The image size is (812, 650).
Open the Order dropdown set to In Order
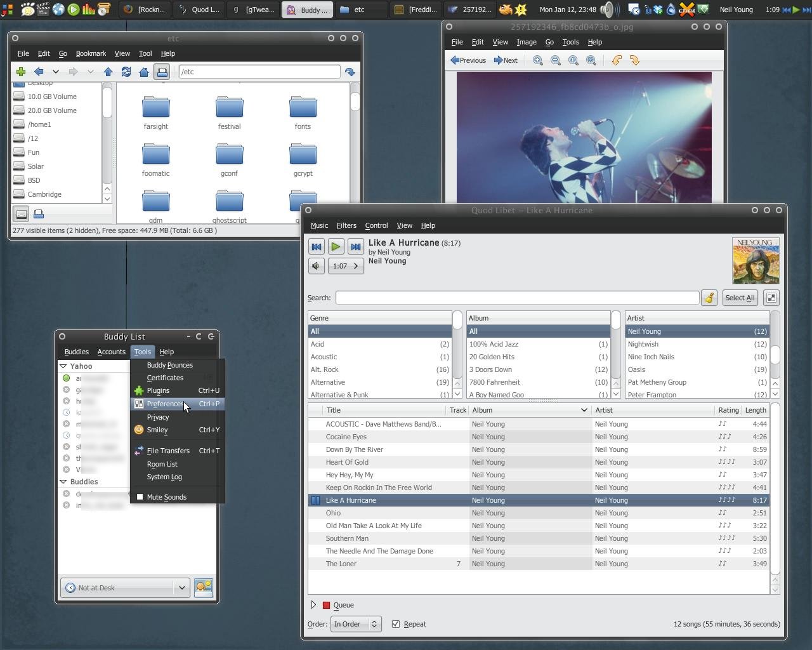click(x=355, y=624)
